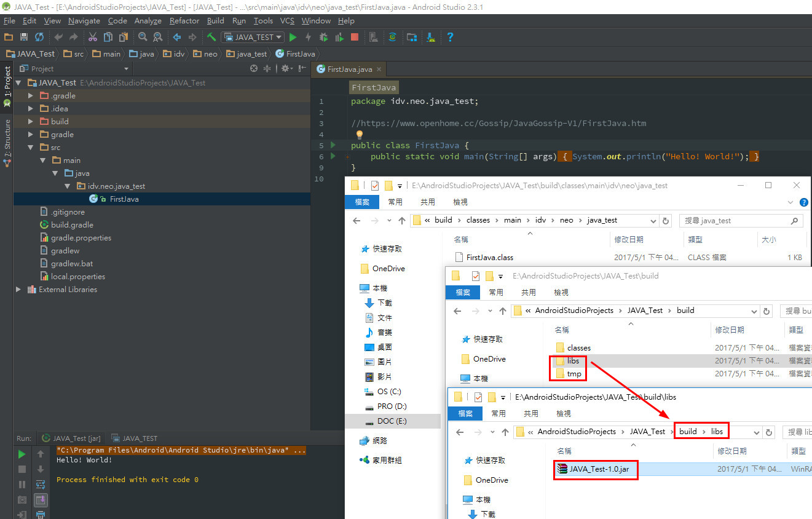Click the Apply Changes lightning icon
The image size is (812, 519).
[309, 38]
